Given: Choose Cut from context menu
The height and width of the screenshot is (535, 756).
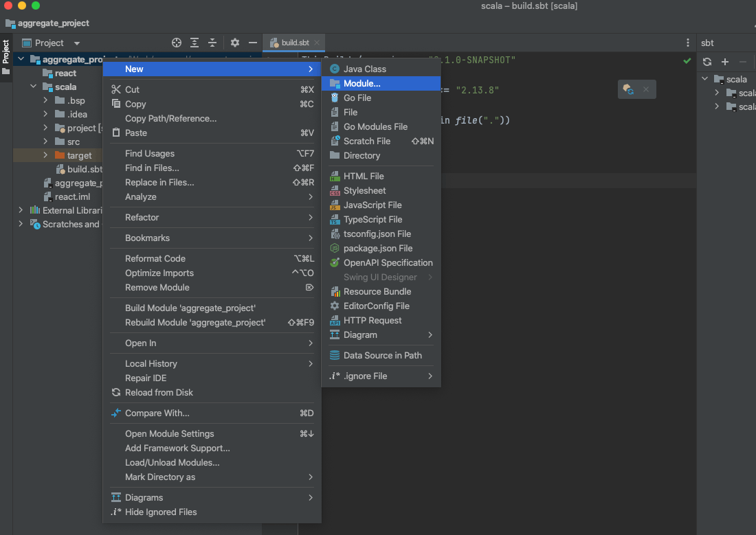Looking at the screenshot, I should pyautogui.click(x=212, y=90).
